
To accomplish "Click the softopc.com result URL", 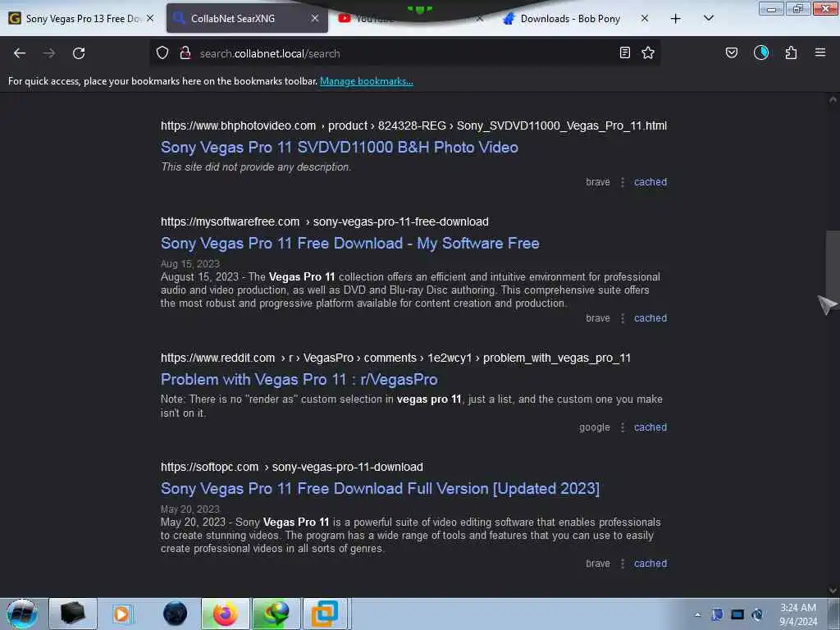I will tap(292, 467).
